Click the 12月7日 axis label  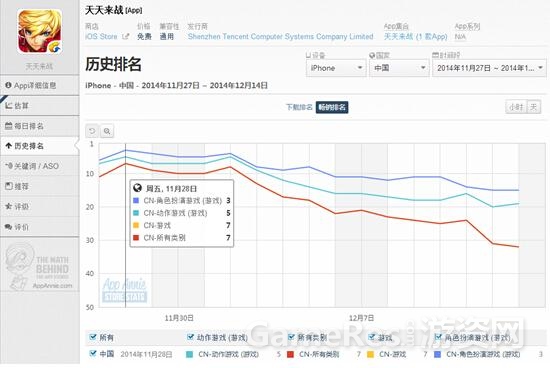pos(361,318)
